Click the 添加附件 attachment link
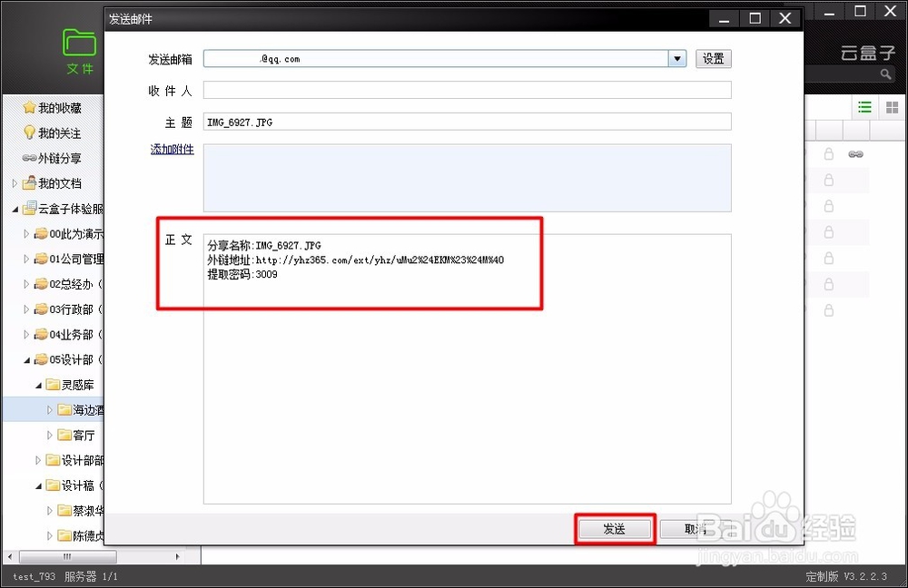This screenshot has width=908, height=588. [x=172, y=149]
